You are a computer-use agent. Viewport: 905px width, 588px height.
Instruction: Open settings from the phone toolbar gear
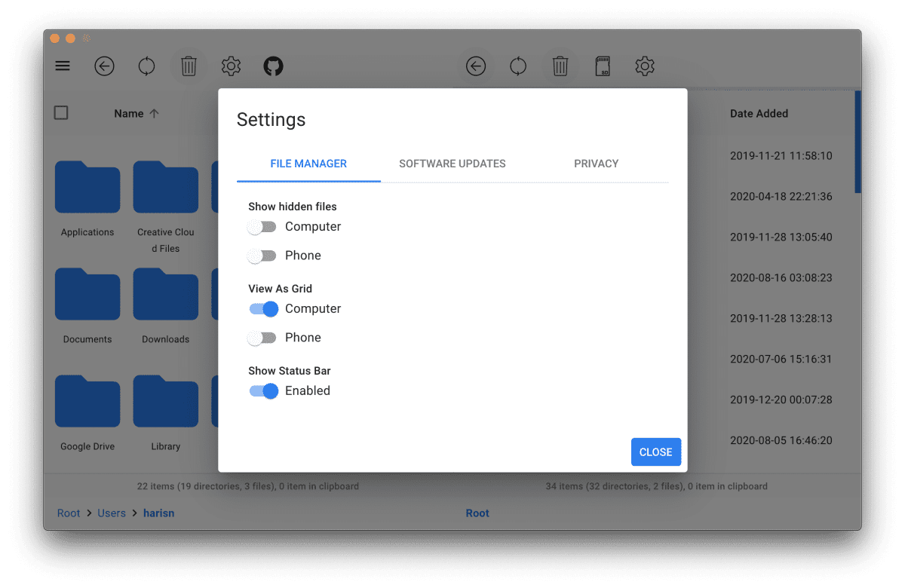[x=644, y=66]
